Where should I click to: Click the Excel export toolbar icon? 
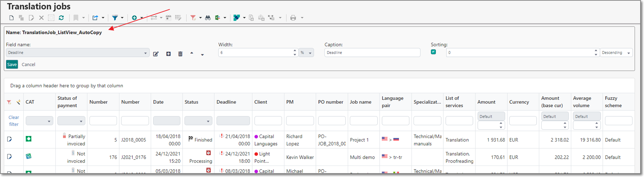pos(218,18)
